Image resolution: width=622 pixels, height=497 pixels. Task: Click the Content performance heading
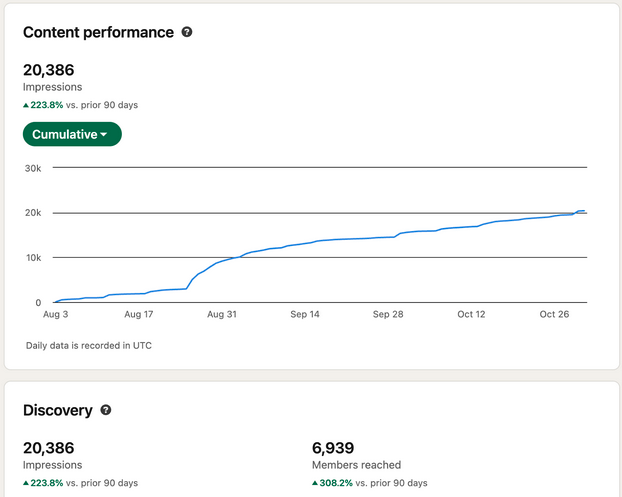click(x=98, y=32)
